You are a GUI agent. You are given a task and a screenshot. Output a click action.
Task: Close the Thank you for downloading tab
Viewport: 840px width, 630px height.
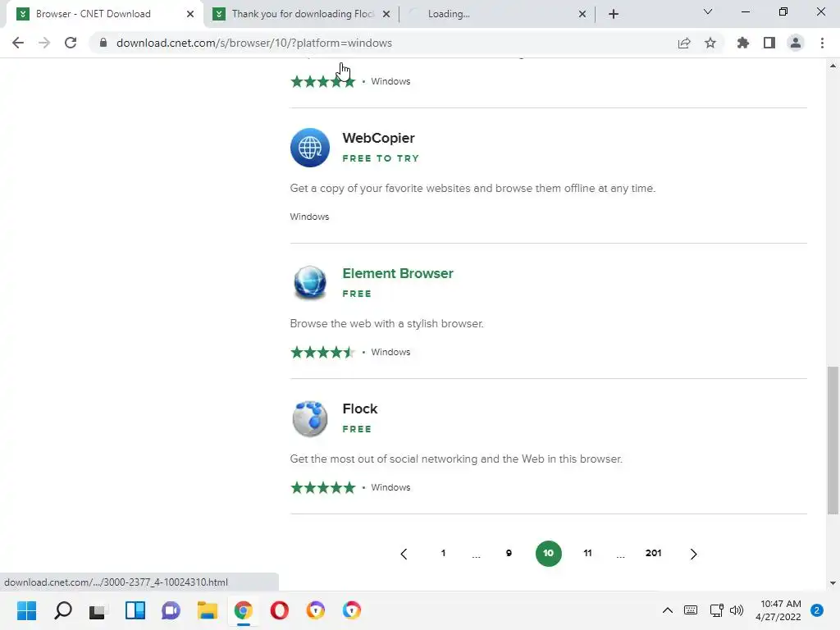[386, 14]
